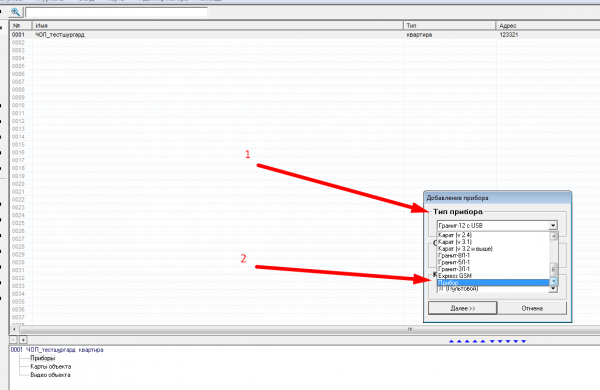Open Карты объекта tree node
The width and height of the screenshot is (600, 390).
click(x=51, y=367)
